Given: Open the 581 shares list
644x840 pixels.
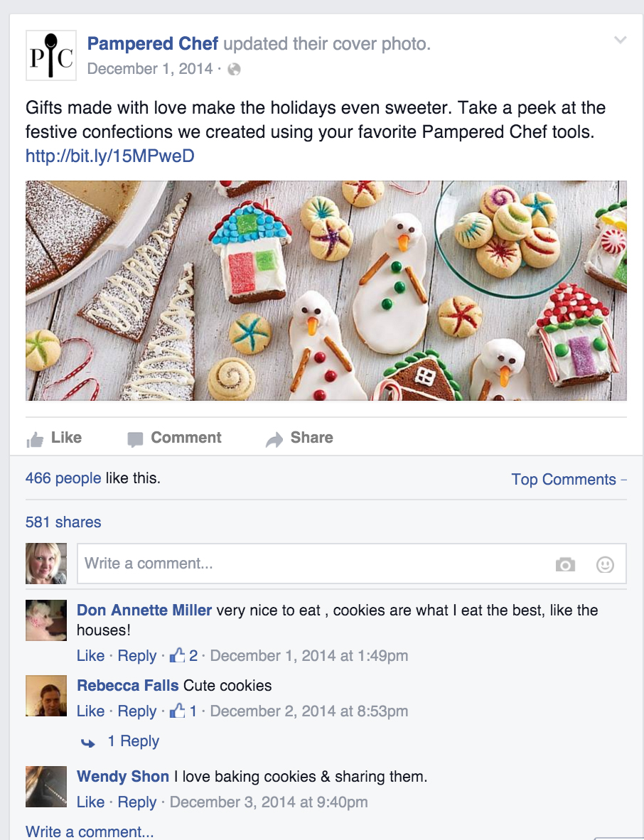Looking at the screenshot, I should pyautogui.click(x=63, y=522).
